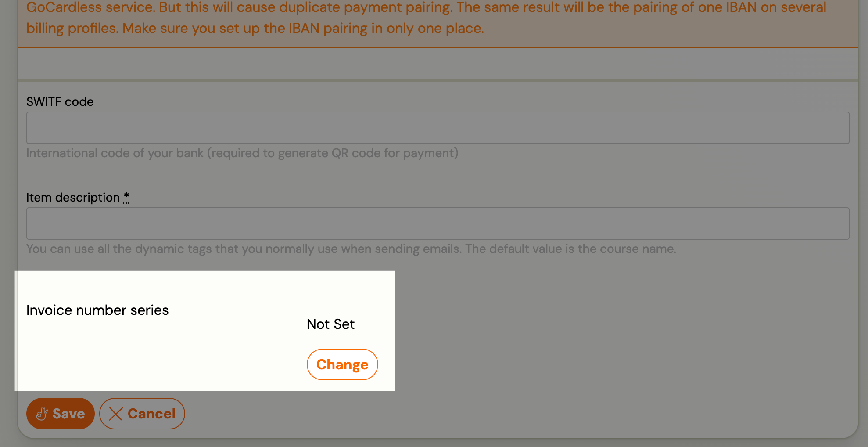
Task: Click dimmed space right of Cancel button
Action: pos(483,414)
